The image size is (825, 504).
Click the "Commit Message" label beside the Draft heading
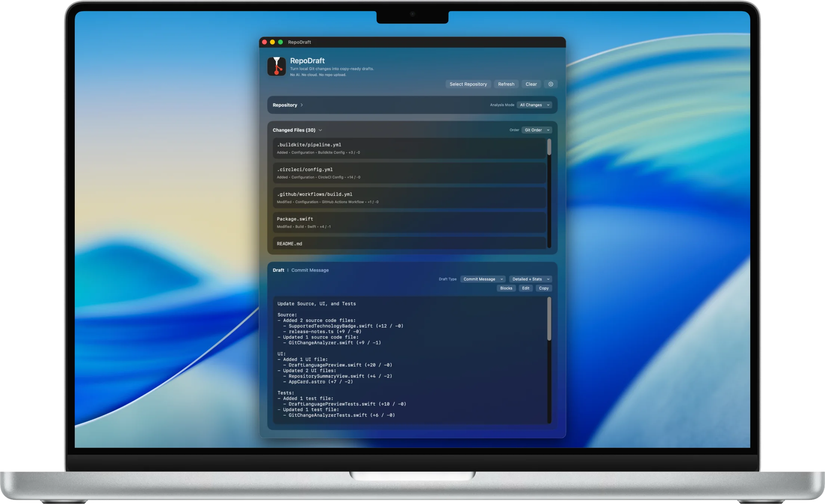pyautogui.click(x=310, y=270)
